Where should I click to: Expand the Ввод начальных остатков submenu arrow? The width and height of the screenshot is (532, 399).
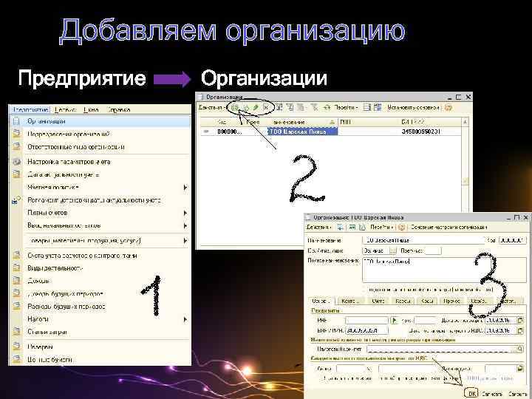click(185, 225)
